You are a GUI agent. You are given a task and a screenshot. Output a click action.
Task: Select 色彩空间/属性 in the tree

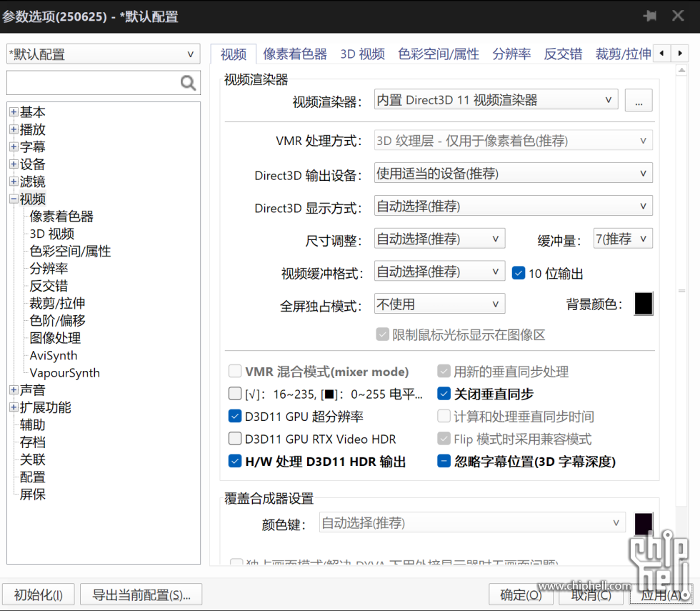(x=70, y=252)
